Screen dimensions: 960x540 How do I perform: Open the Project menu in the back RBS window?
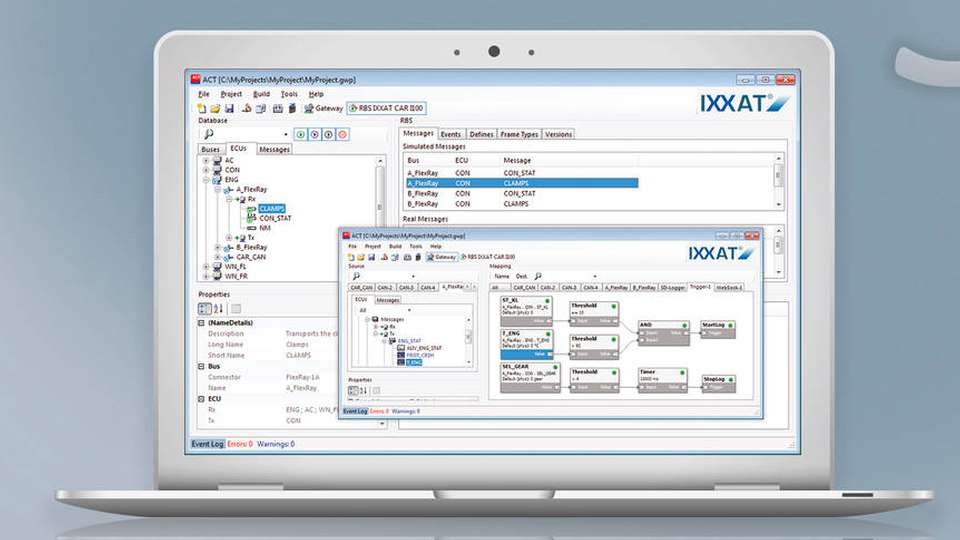point(231,94)
